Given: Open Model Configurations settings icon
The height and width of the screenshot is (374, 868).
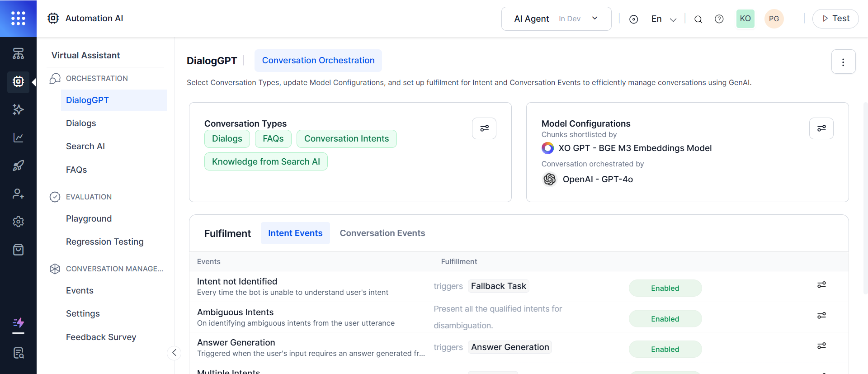Looking at the screenshot, I should [821, 128].
